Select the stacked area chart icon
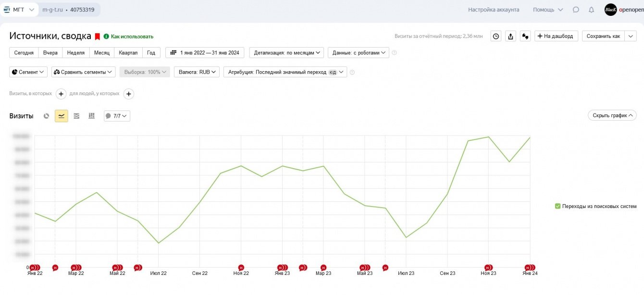 (76, 116)
